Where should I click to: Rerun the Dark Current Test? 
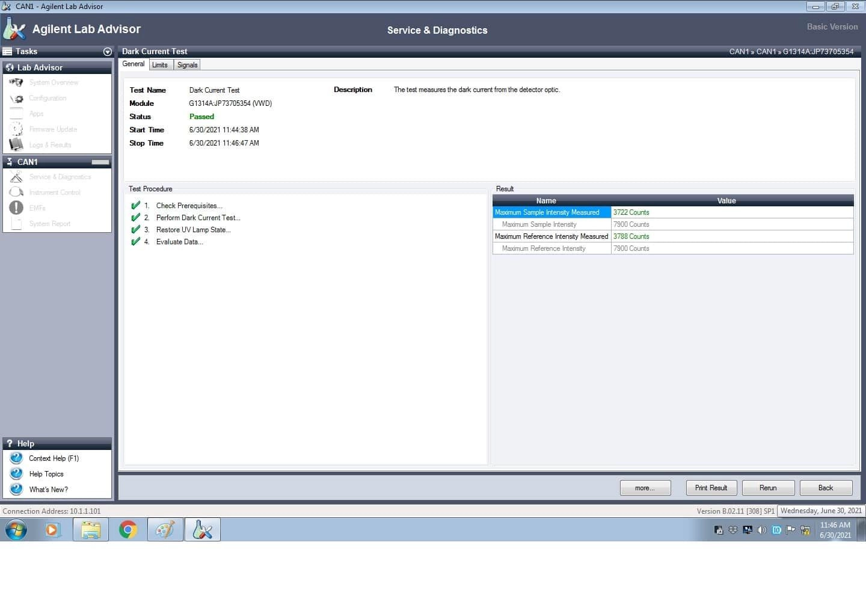click(768, 488)
